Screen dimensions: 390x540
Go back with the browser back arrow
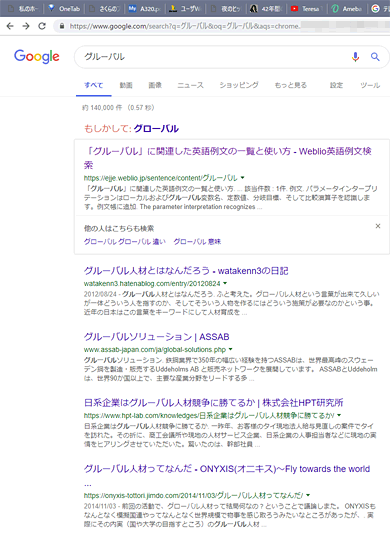click(x=10, y=26)
